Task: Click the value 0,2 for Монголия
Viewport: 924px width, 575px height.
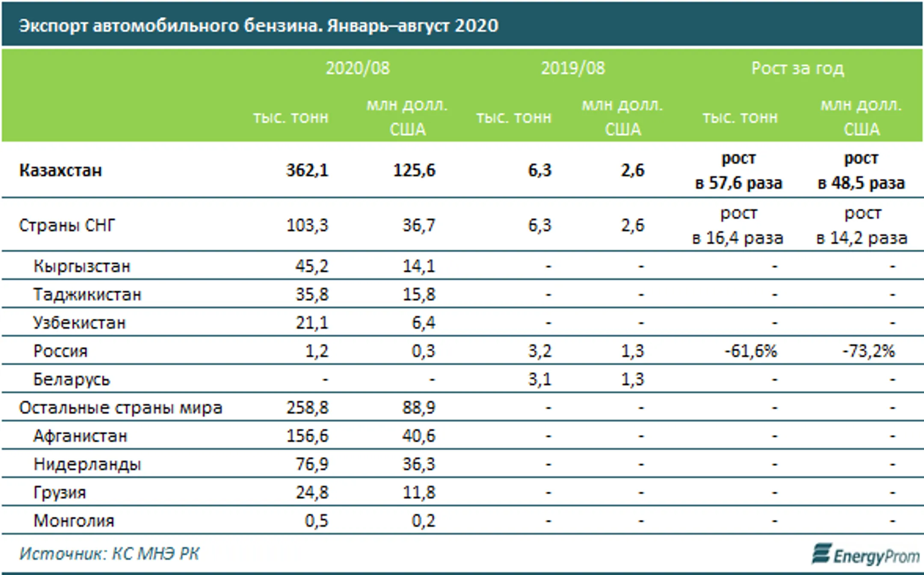Action: tap(423, 520)
